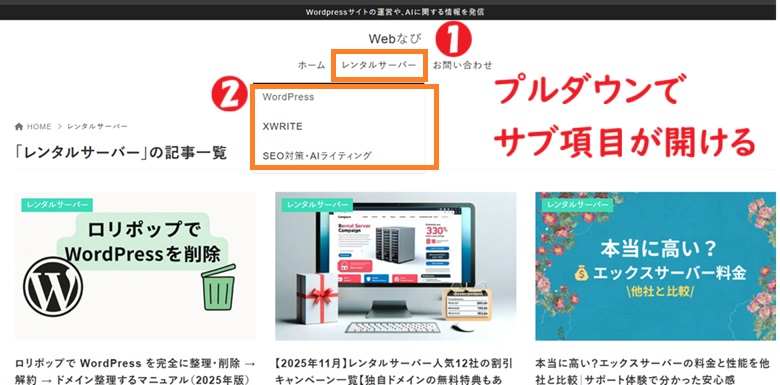Go to HOME via breadcrumb link
The height and width of the screenshot is (385, 780).
tap(39, 126)
